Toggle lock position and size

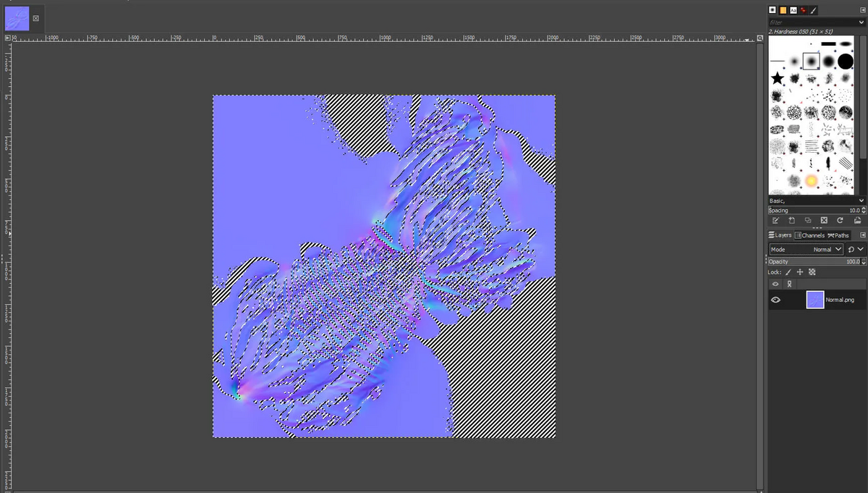(x=800, y=272)
